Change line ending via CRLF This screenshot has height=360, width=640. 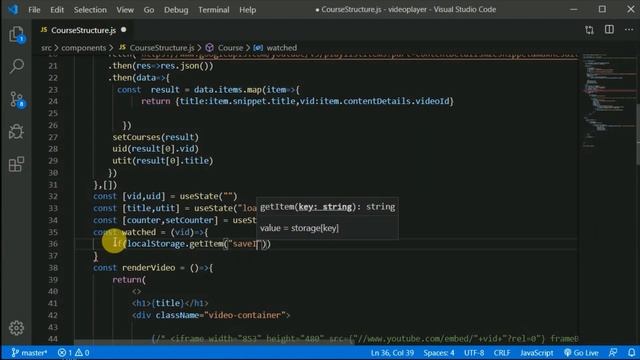pos(502,353)
